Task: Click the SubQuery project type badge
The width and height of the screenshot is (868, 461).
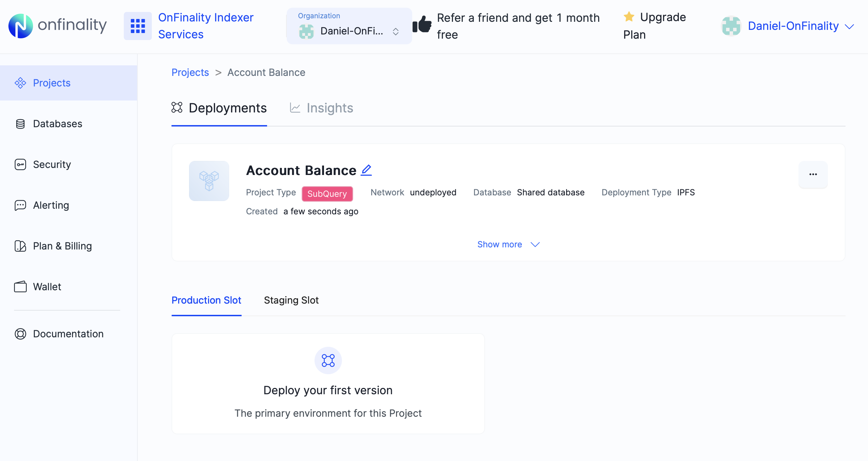Action: [x=327, y=194]
